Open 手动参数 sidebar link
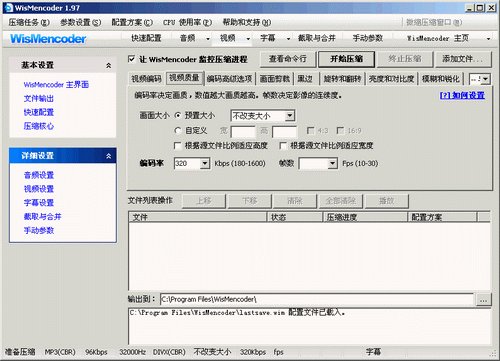Viewport: 500px width, 361px height. [39, 230]
